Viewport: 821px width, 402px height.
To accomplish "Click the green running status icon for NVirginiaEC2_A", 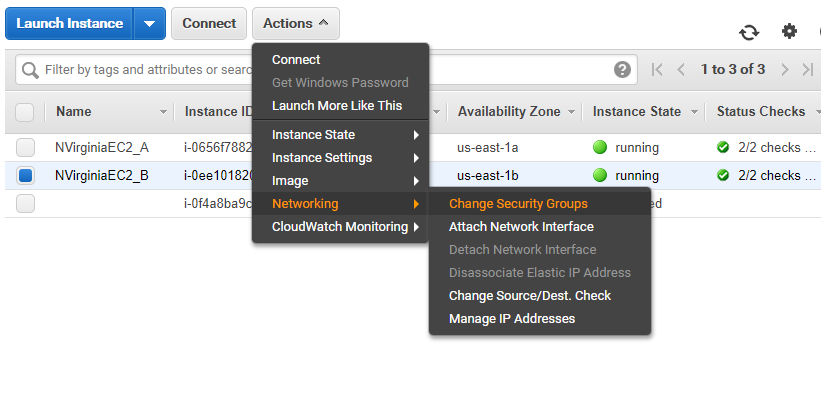I will [600, 148].
